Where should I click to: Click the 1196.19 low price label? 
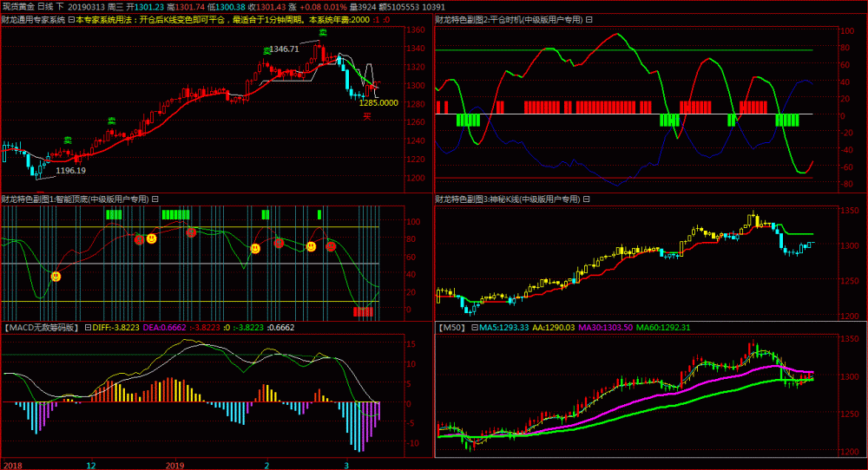(x=71, y=170)
